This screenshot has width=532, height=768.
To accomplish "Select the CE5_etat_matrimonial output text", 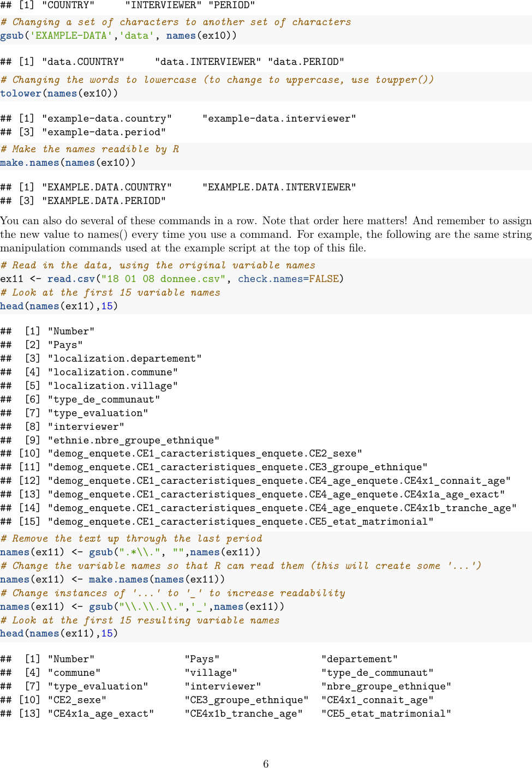I will (x=387, y=713).
